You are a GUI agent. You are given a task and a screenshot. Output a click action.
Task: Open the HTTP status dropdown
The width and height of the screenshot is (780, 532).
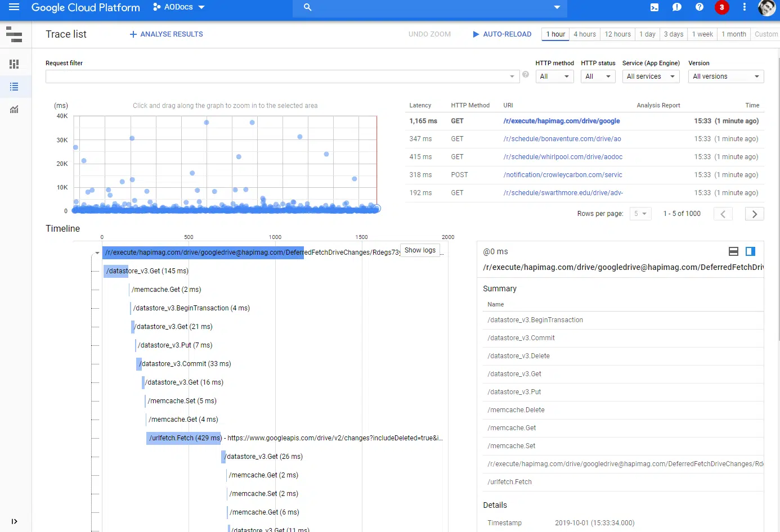tap(598, 76)
